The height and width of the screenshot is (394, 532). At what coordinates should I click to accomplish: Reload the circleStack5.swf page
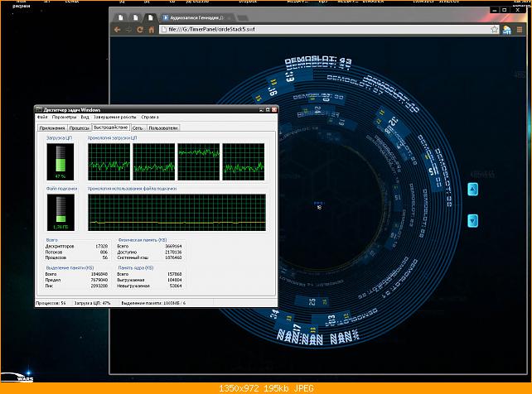[x=140, y=30]
